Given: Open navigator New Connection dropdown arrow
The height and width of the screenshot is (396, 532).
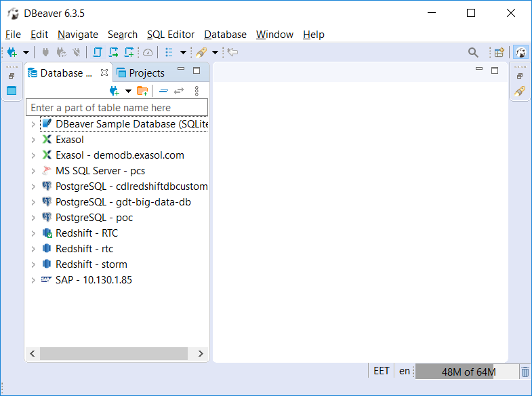Looking at the screenshot, I should coord(128,91).
